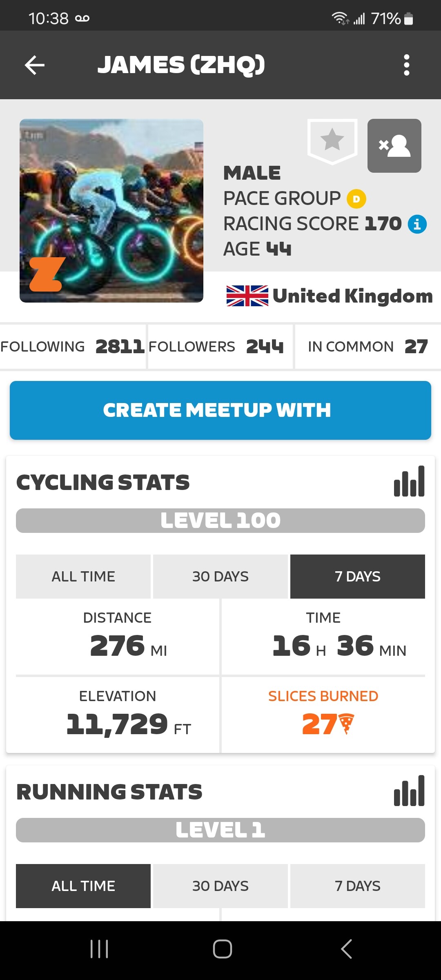Tap the back arrow in header
The height and width of the screenshot is (980, 441).
[35, 65]
